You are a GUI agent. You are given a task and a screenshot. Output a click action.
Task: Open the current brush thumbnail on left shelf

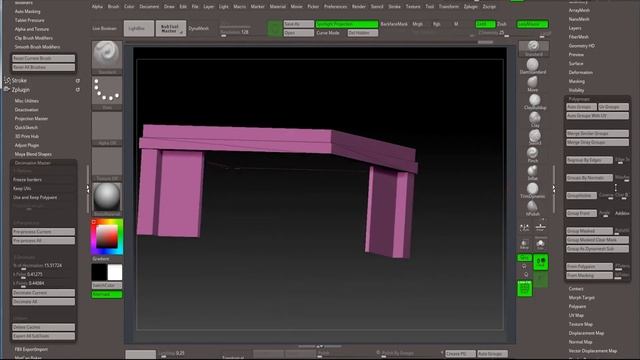pyautogui.click(x=107, y=57)
